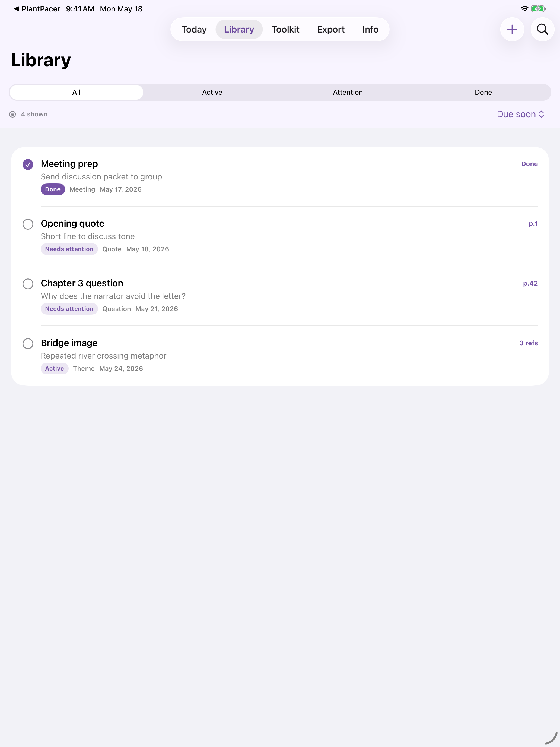This screenshot has width=560, height=747.
Task: Tap the Needs attention badge on Opening quote
Action: 69,249
